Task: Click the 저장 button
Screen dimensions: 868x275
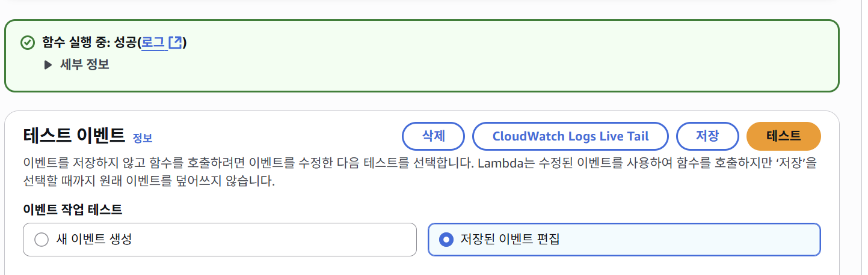Action: coord(707,136)
